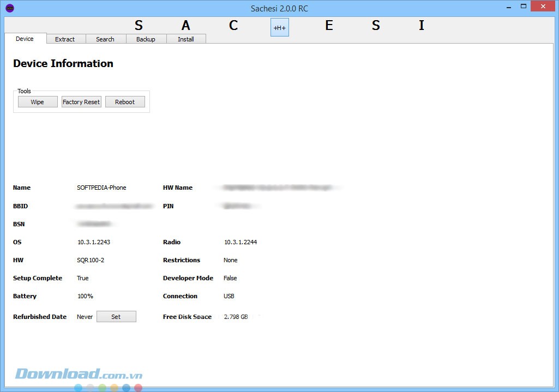Click the Sachesi 2.0.0 RC title text
Screen dimensions: 559x392
[279, 8]
